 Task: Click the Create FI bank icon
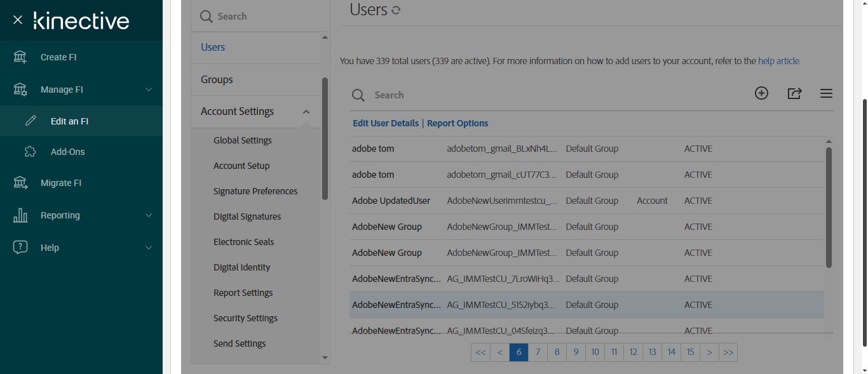20,57
